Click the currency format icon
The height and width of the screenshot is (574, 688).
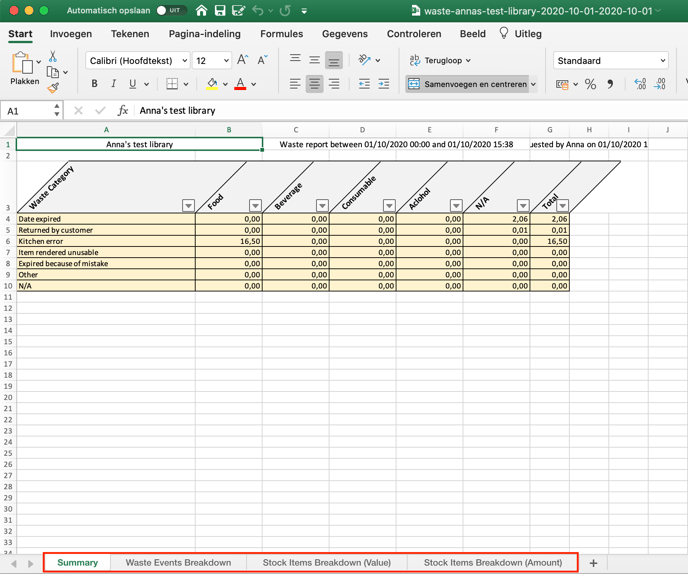tap(562, 84)
